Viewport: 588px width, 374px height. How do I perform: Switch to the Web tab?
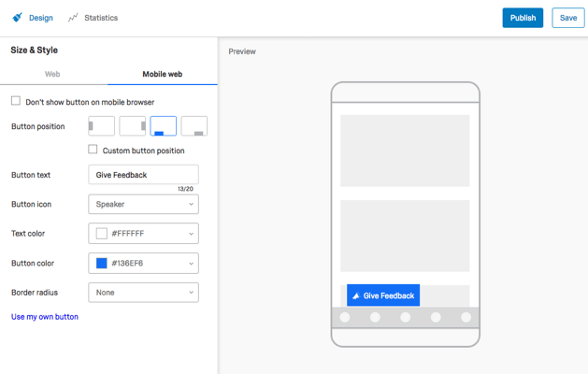[x=52, y=74]
